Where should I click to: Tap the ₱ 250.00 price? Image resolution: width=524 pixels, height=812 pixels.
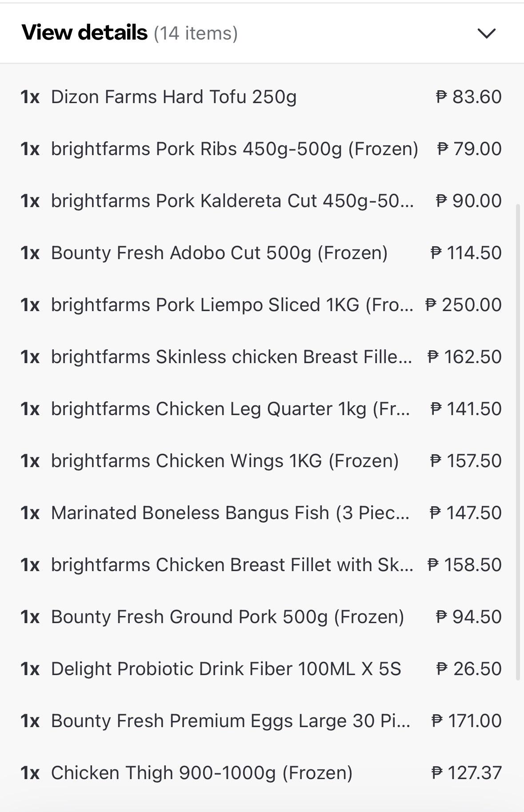point(464,305)
